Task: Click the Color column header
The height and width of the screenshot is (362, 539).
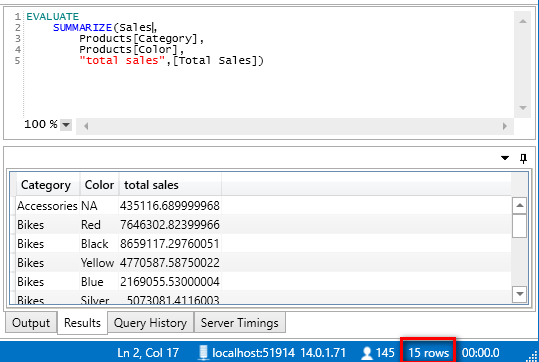Action: tap(99, 185)
